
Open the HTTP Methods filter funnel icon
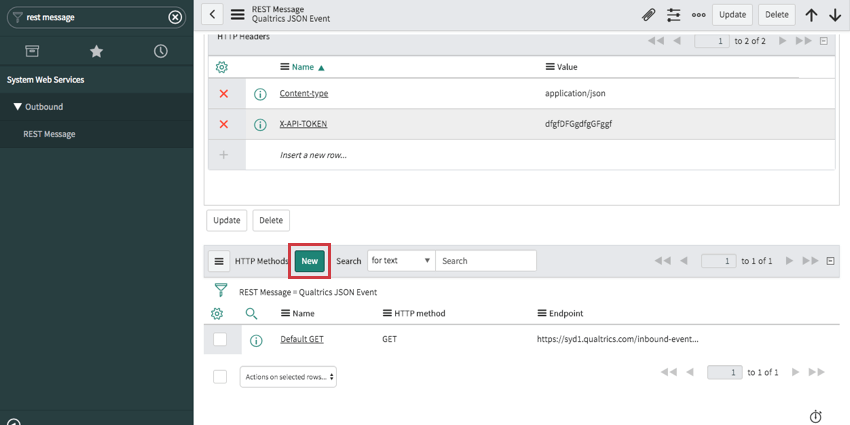[221, 291]
